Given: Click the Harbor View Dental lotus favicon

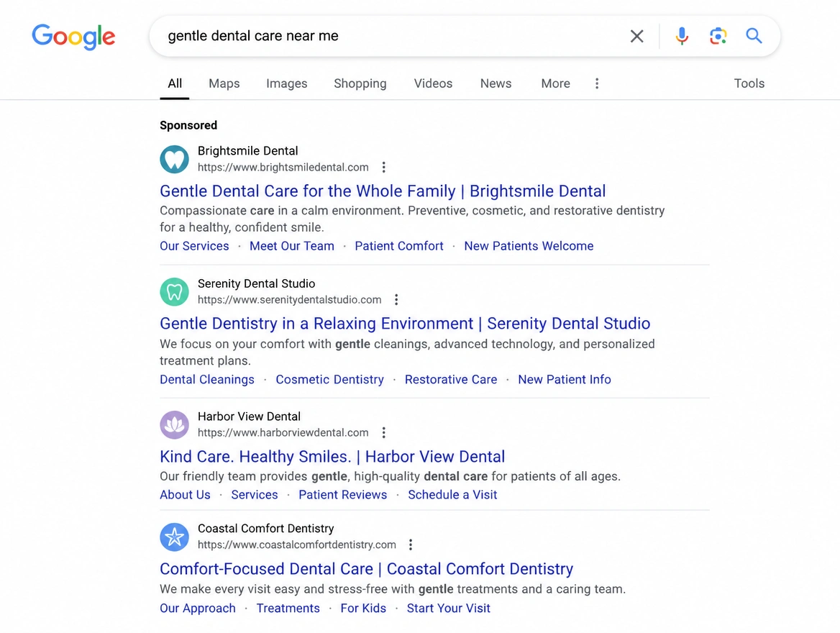Looking at the screenshot, I should pos(174,424).
